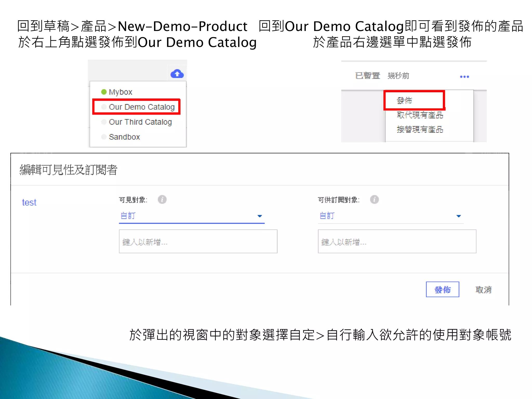Click the blue cloud upload publish icon
Viewport: 532px width, 399px height.
(x=177, y=74)
